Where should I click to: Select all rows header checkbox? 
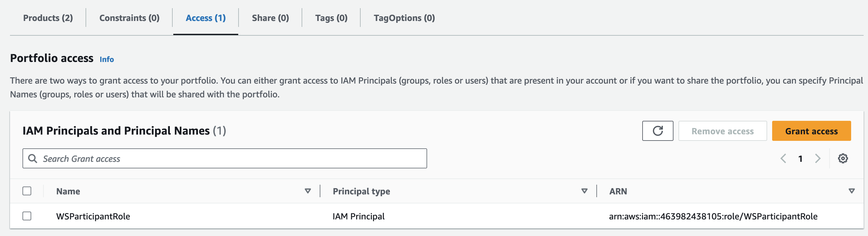[27, 191]
